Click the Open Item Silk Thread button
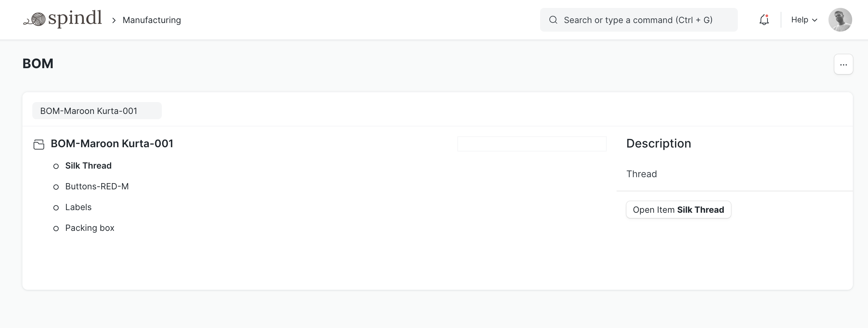This screenshot has height=328, width=868. (x=678, y=209)
